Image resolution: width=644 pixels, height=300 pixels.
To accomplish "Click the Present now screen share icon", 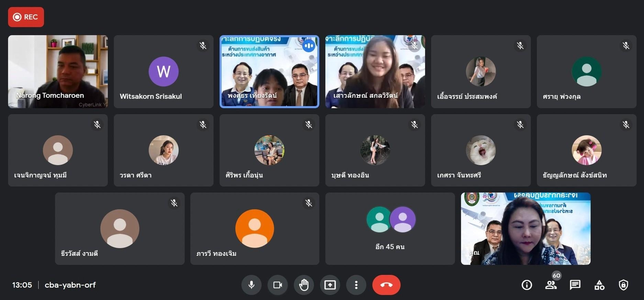I will pos(330,285).
